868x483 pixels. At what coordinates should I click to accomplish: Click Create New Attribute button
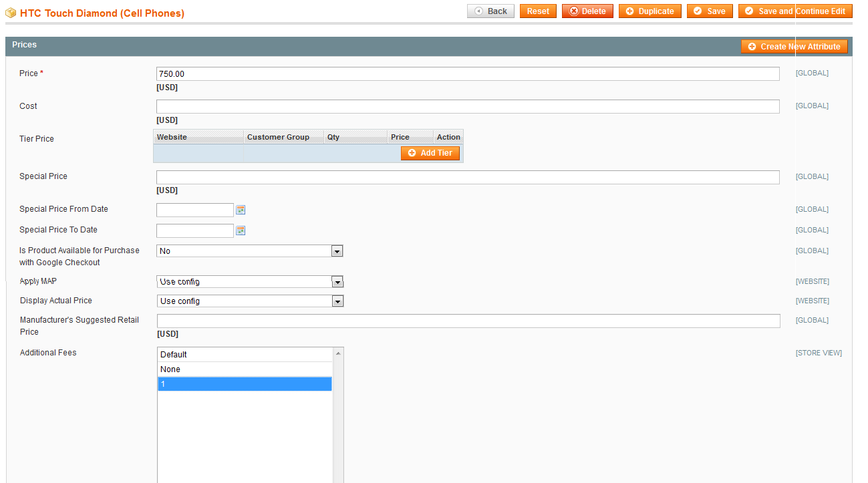tap(794, 47)
